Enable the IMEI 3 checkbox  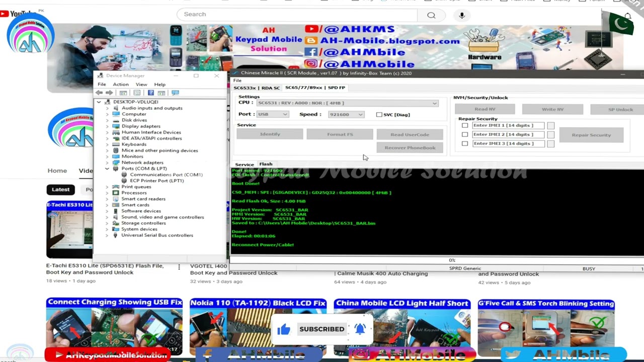(465, 143)
